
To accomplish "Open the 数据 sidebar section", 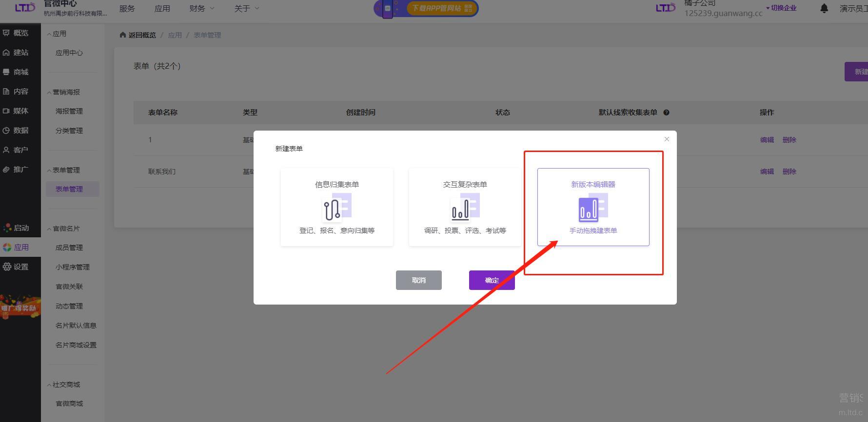I will click(16, 130).
